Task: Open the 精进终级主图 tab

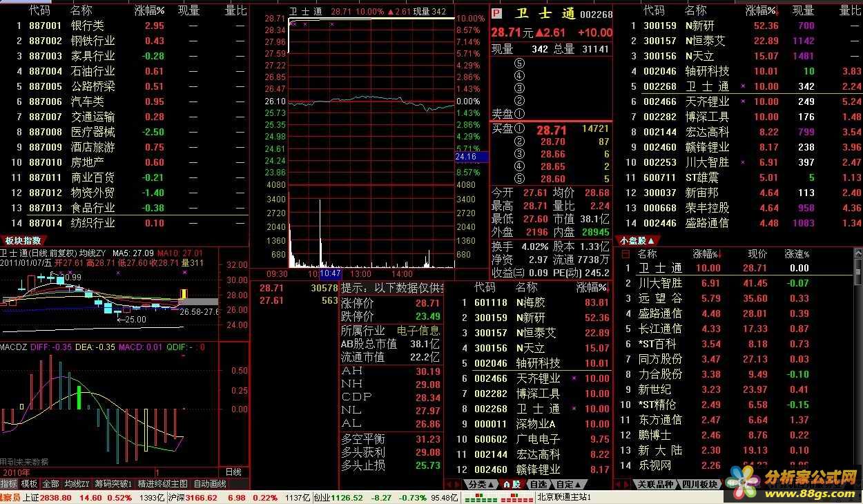Action: (163, 484)
